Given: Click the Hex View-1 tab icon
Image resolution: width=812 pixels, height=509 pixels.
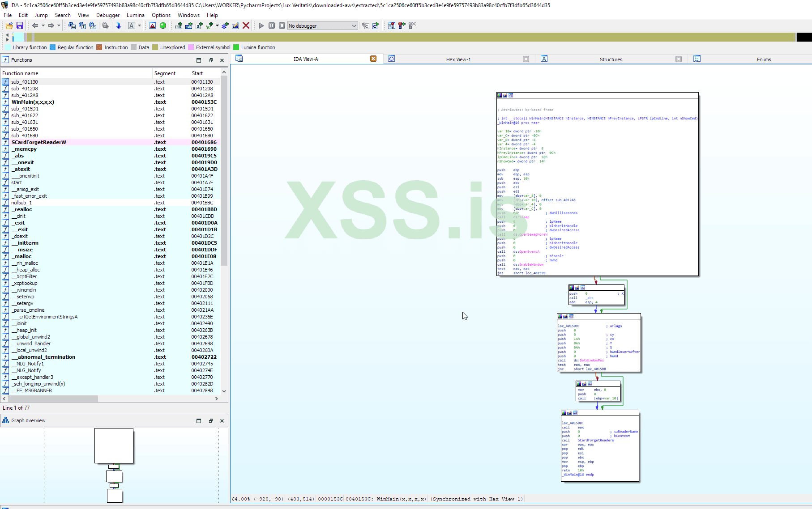Looking at the screenshot, I should click(x=392, y=59).
